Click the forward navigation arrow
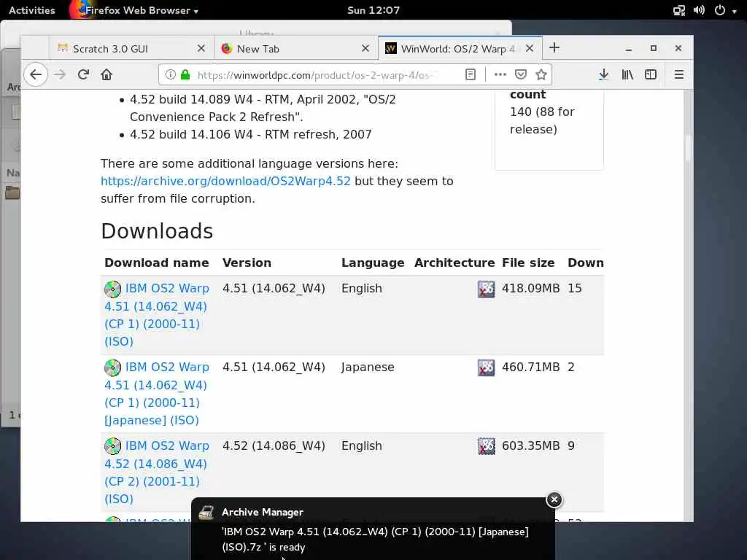The height and width of the screenshot is (560, 747). tap(60, 75)
